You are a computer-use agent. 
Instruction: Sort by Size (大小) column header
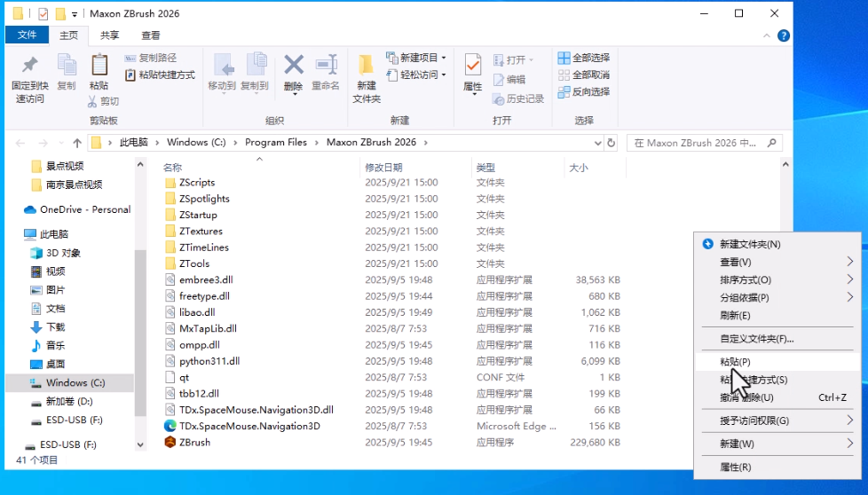(x=579, y=168)
